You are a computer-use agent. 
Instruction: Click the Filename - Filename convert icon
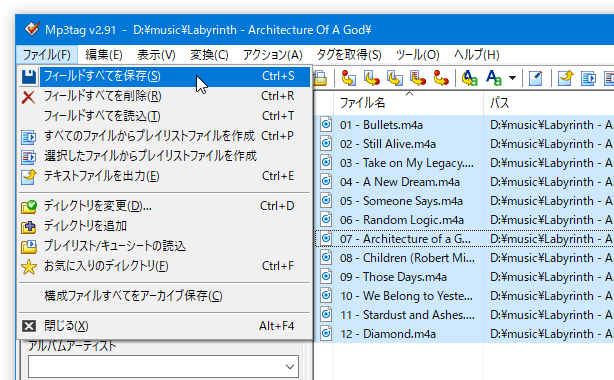click(395, 78)
